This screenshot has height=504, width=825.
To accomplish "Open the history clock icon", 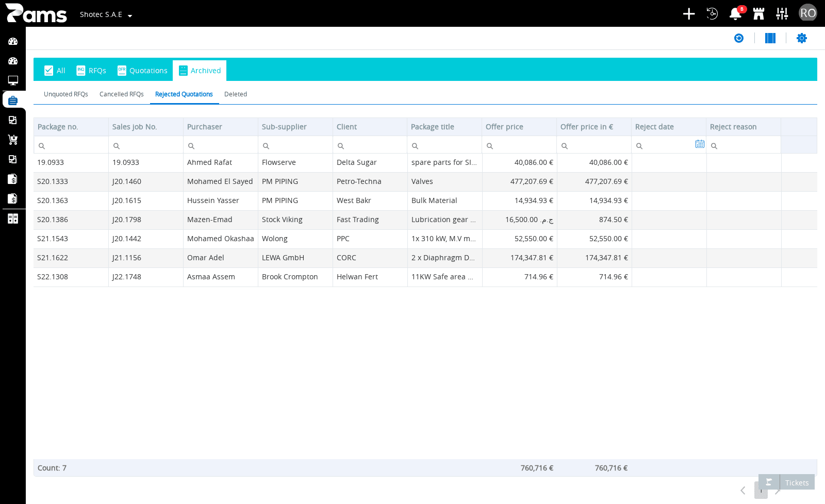I will (712, 14).
